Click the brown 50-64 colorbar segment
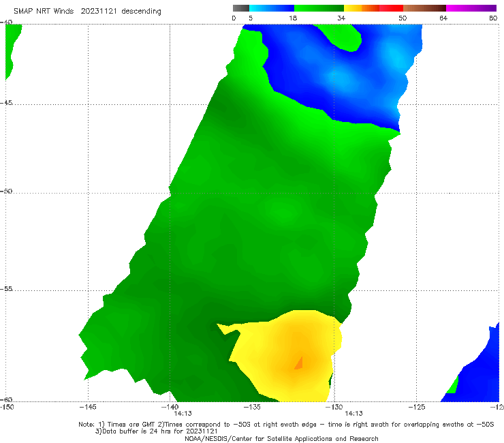 point(424,8)
